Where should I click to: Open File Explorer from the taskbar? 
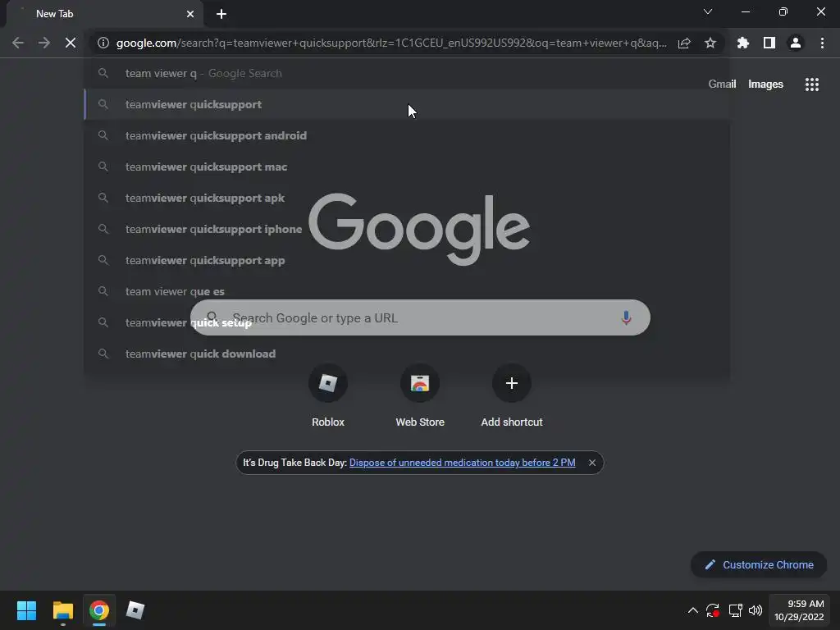click(x=62, y=610)
